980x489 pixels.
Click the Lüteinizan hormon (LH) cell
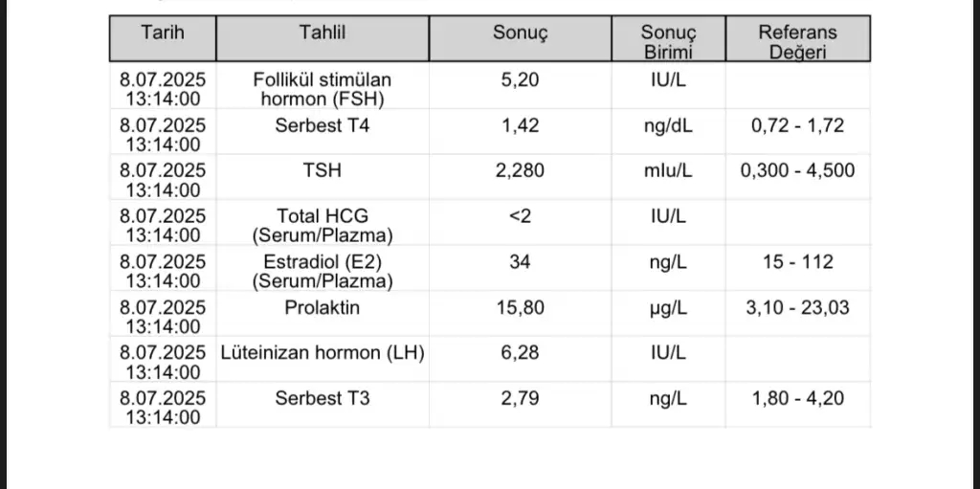(x=323, y=353)
